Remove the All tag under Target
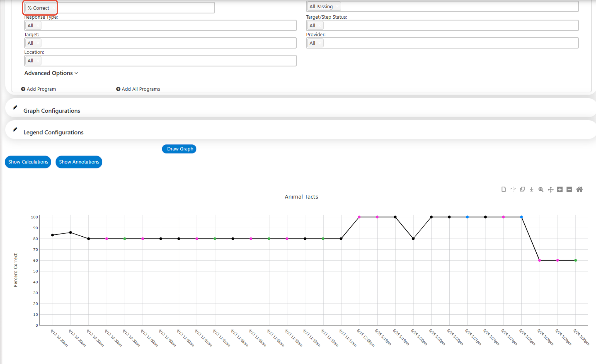This screenshot has height=364, width=596. (38, 43)
